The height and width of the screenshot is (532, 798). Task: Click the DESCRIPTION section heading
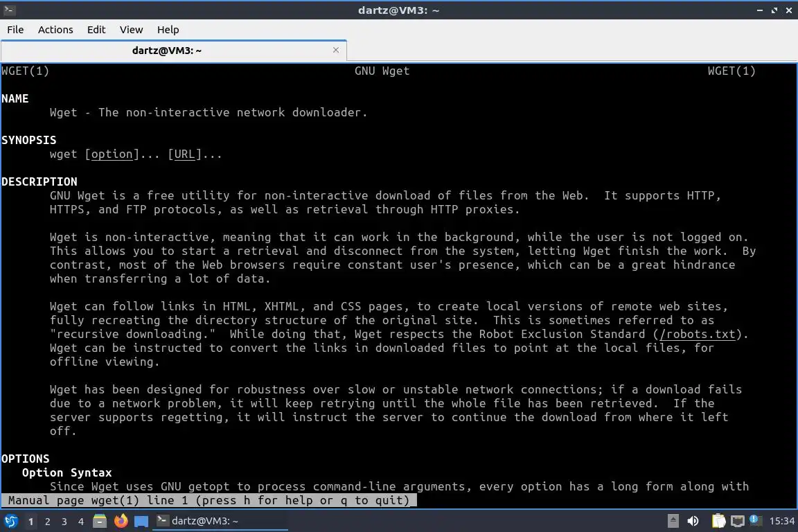tap(39, 181)
